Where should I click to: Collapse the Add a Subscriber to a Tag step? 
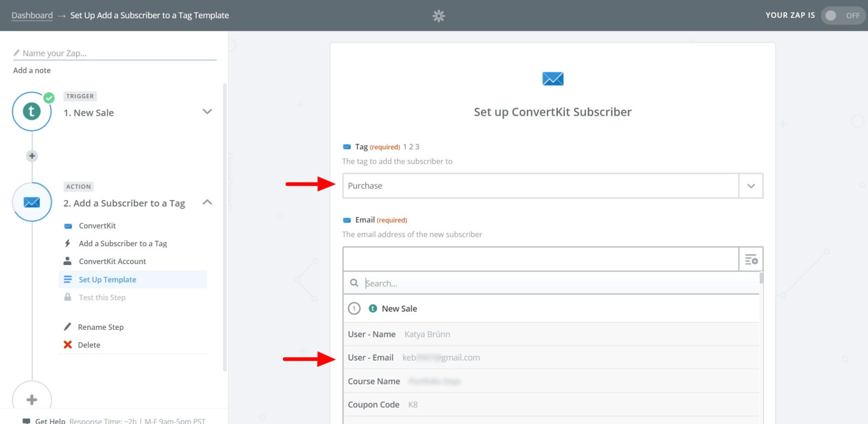[207, 202]
